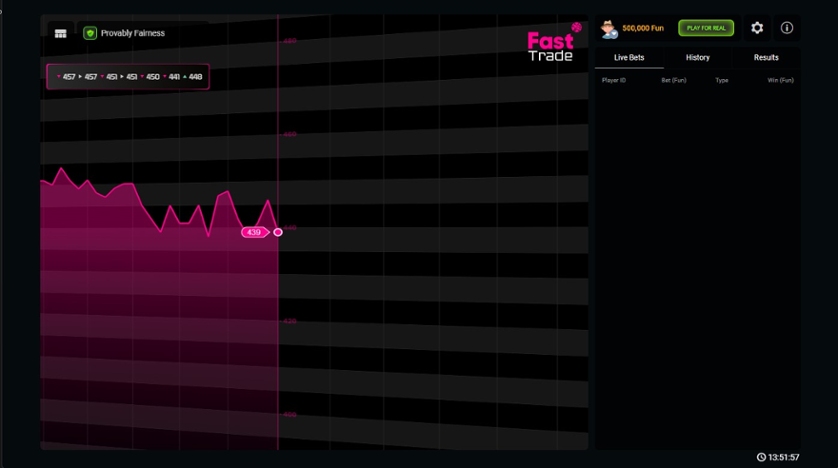838x468 pixels.
Task: Switch to the Live Bets tab
Action: point(629,57)
